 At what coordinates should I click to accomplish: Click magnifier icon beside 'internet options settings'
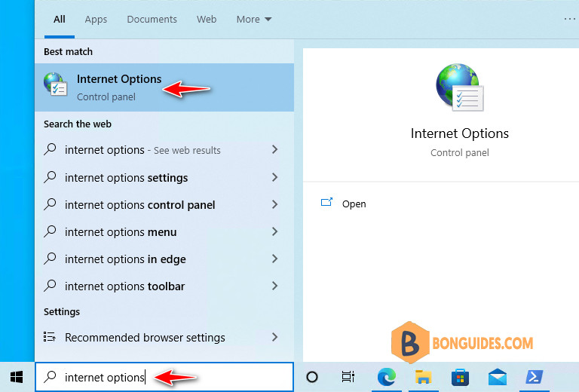[x=50, y=177]
